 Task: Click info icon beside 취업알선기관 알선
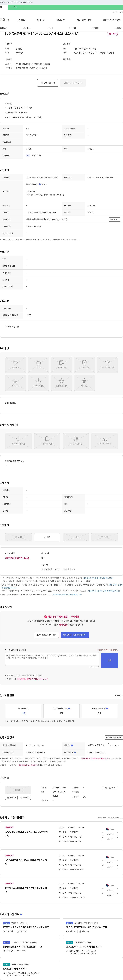point(69,708)
